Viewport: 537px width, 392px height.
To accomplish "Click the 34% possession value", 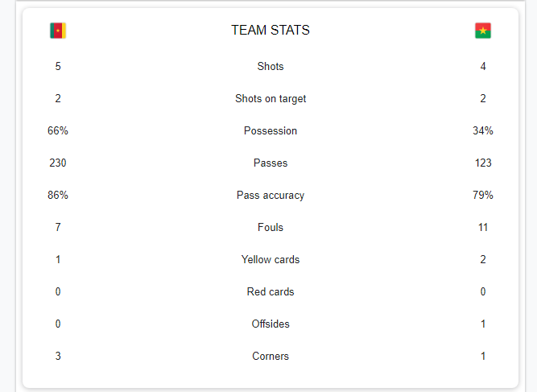I will pyautogui.click(x=483, y=130).
